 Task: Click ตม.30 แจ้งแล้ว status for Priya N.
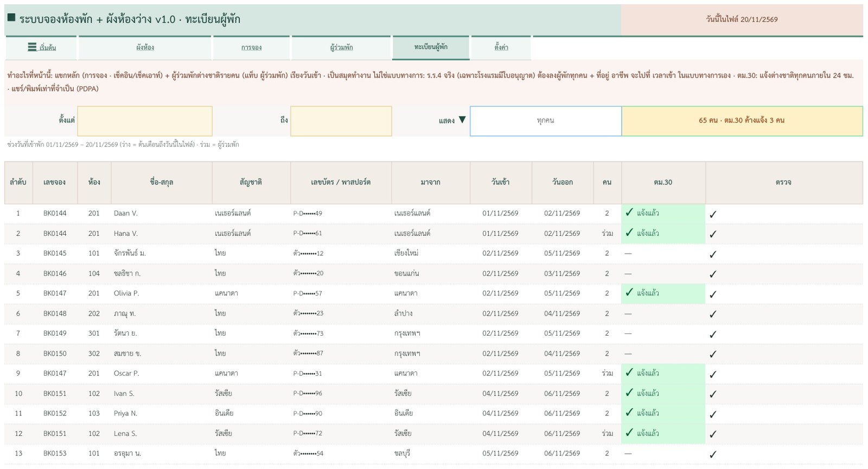click(663, 413)
